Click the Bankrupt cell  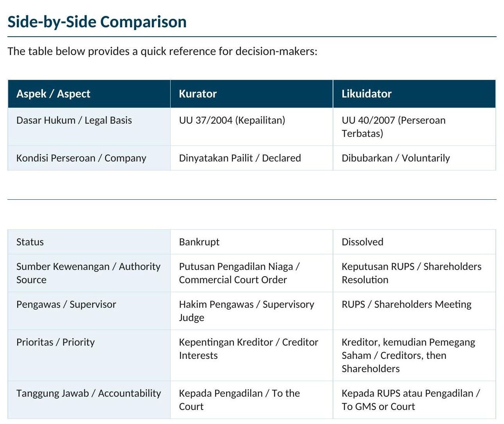point(199,242)
